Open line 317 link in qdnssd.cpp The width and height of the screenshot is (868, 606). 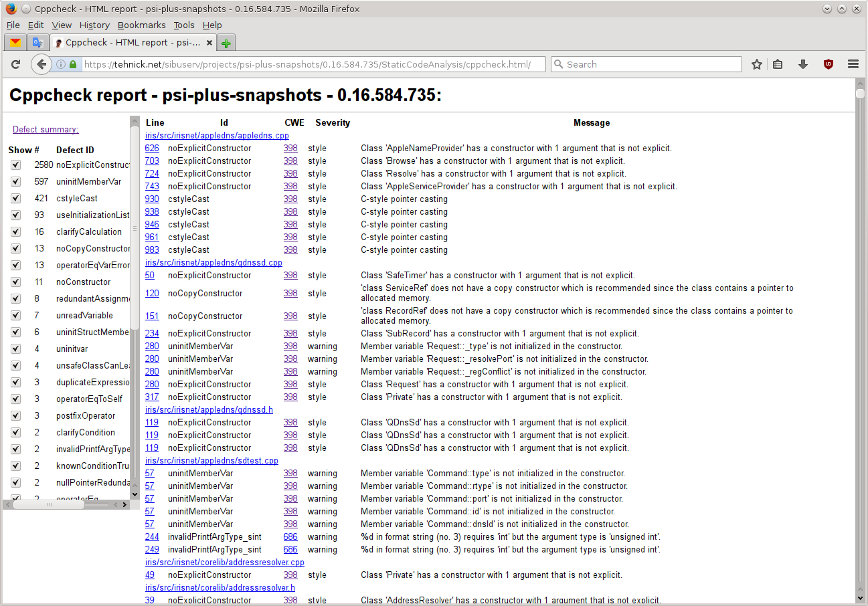click(x=152, y=397)
